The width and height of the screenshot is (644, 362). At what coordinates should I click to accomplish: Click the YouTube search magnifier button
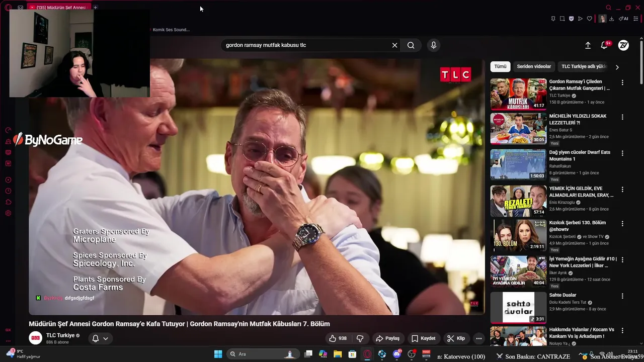411,45
